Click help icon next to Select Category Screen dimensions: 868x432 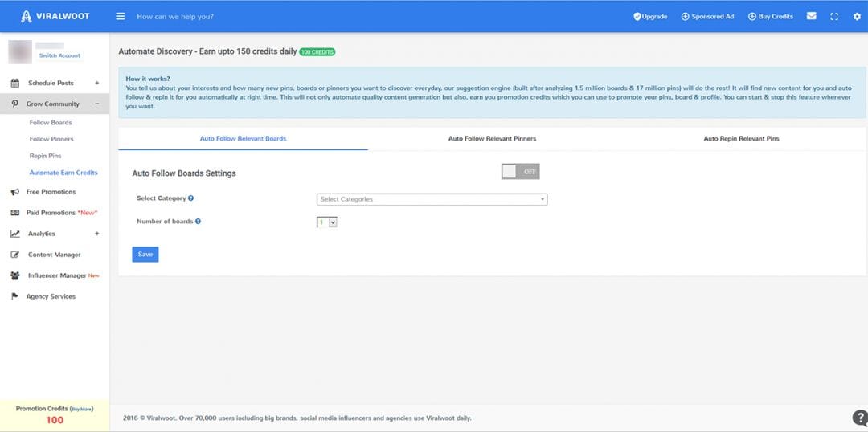(x=190, y=198)
